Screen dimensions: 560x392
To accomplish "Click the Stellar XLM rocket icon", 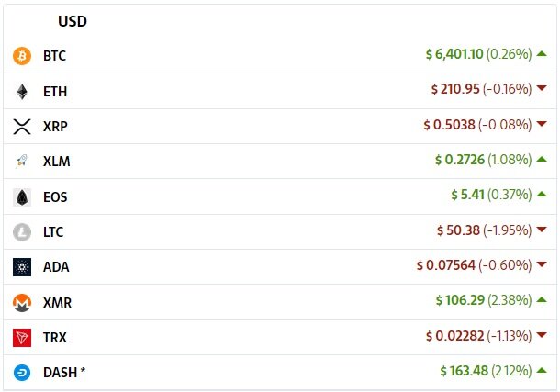I will pos(22,162).
